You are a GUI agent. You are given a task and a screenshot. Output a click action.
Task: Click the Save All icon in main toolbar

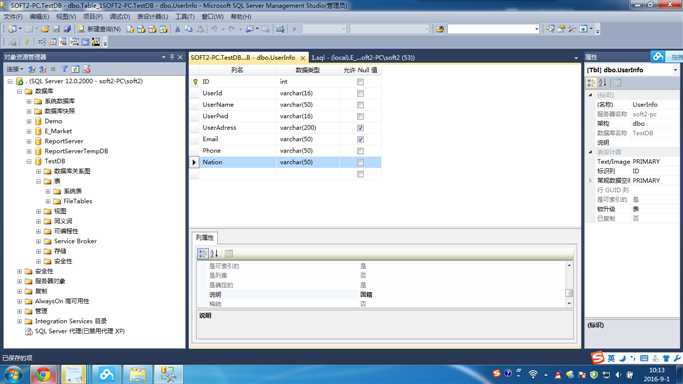pyautogui.click(x=67, y=29)
